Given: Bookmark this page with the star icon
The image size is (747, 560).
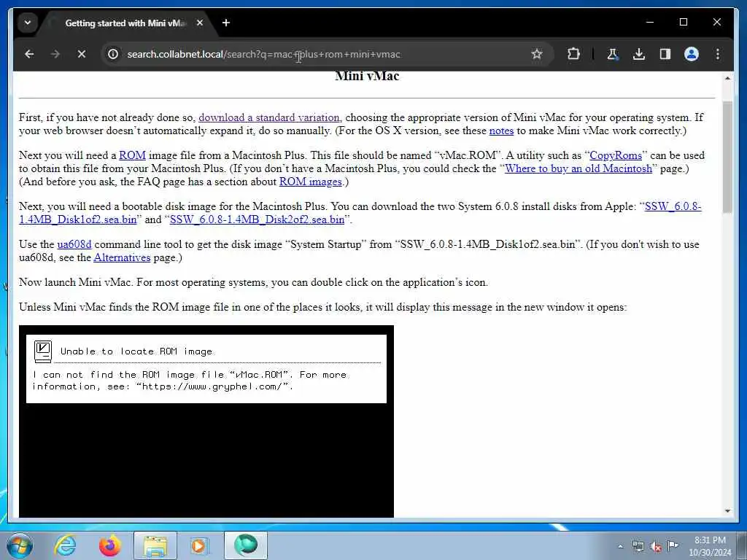Looking at the screenshot, I should tap(537, 54).
